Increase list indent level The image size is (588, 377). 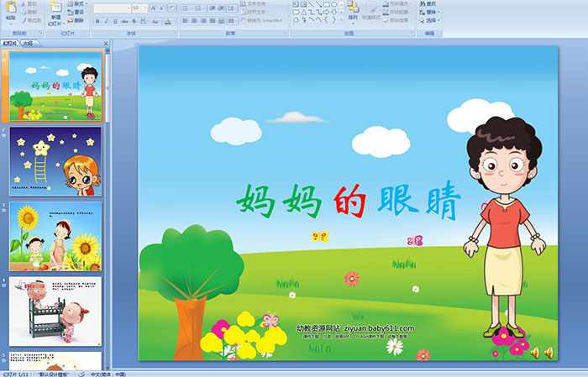[221, 8]
